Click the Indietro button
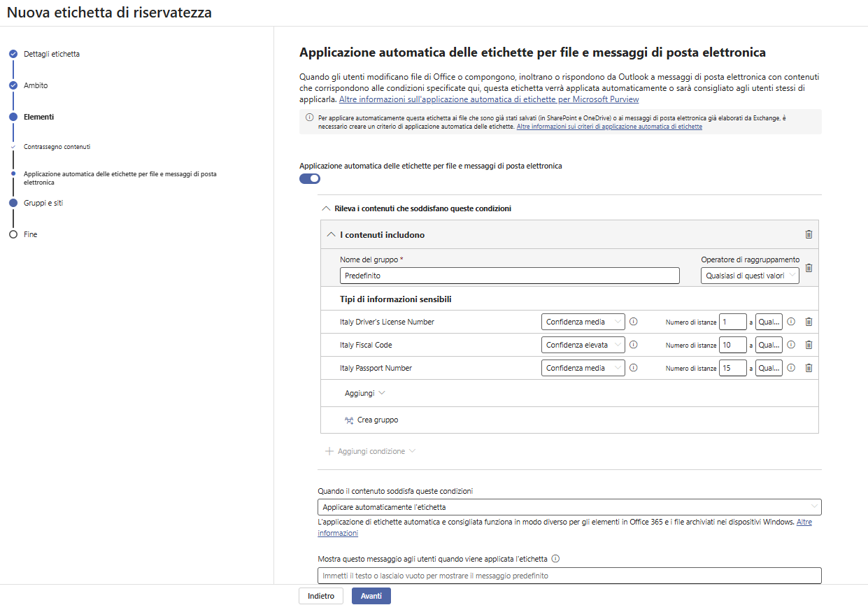Image resolution: width=868 pixels, height=605 pixels. coord(322,596)
